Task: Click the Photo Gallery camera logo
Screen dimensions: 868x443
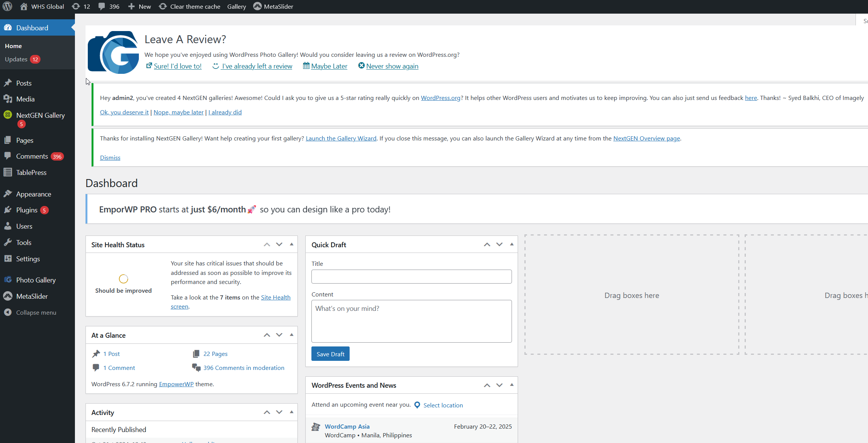Action: click(113, 52)
